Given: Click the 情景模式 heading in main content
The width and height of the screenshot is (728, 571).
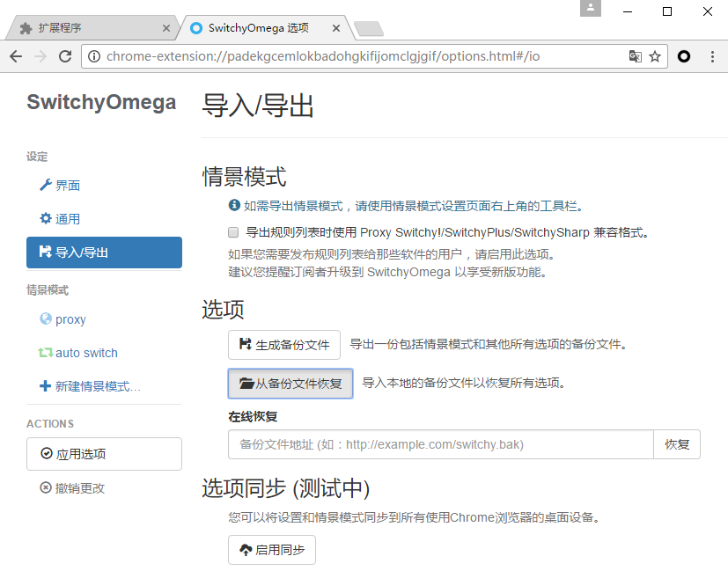Looking at the screenshot, I should point(244,177).
